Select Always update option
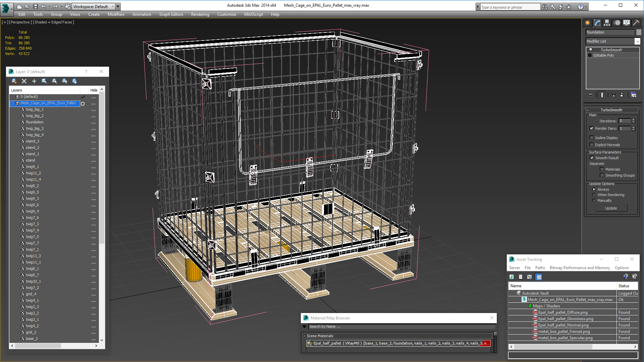The image size is (644, 362). tap(594, 189)
